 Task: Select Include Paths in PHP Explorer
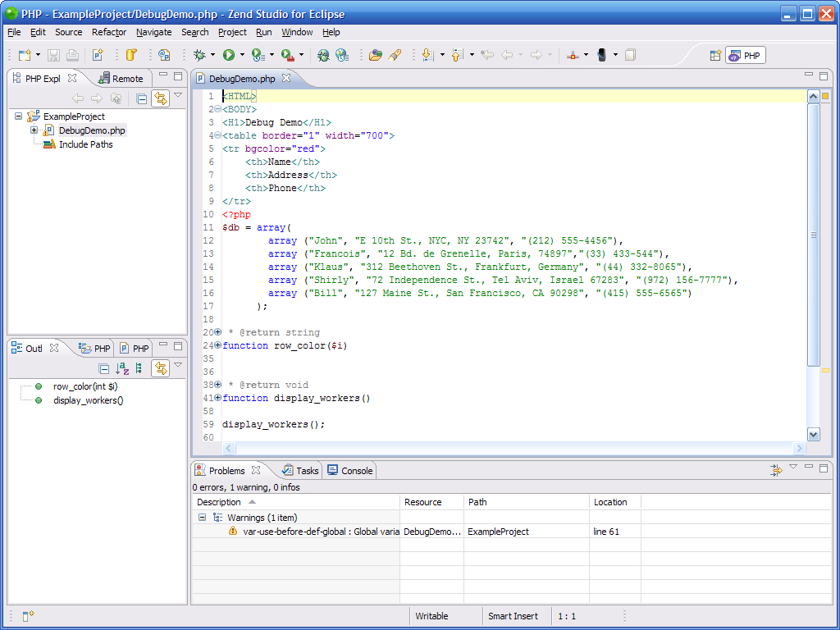[85, 144]
